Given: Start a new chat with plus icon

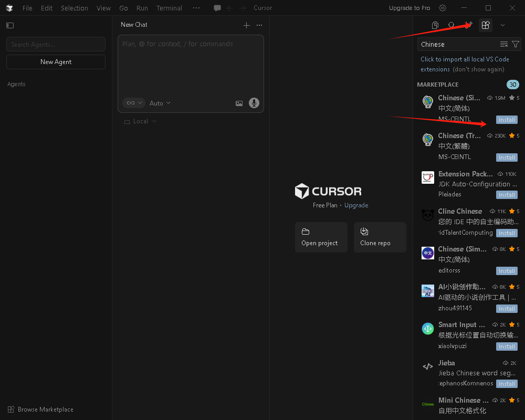Looking at the screenshot, I should coord(247,25).
